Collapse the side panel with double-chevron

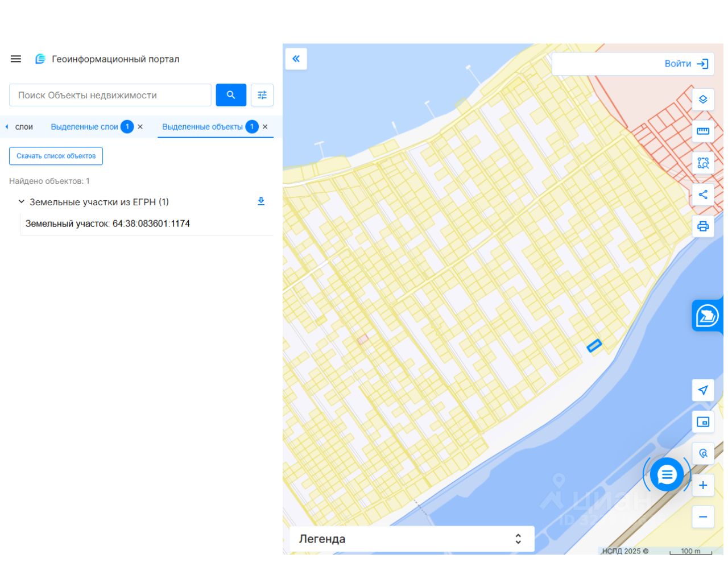(x=296, y=59)
